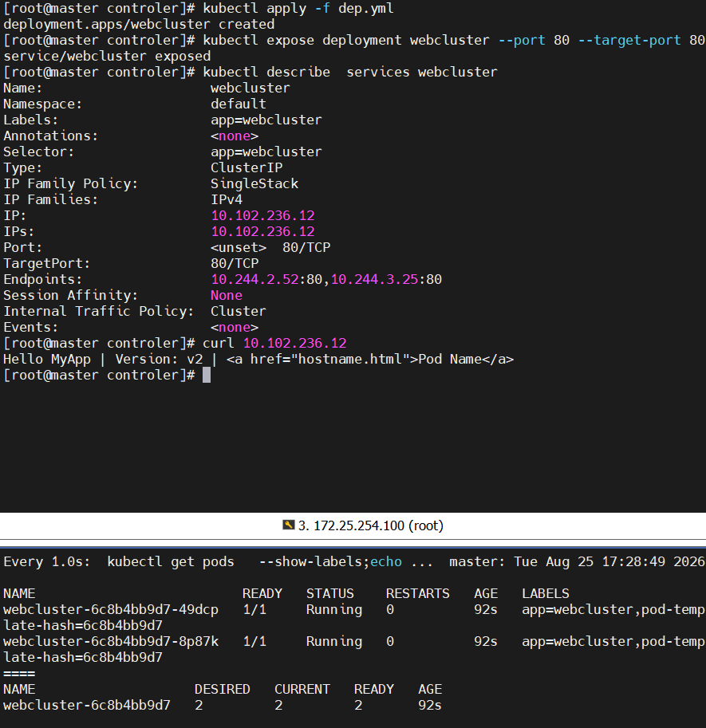Click 'LABELS' column header

[x=546, y=593]
